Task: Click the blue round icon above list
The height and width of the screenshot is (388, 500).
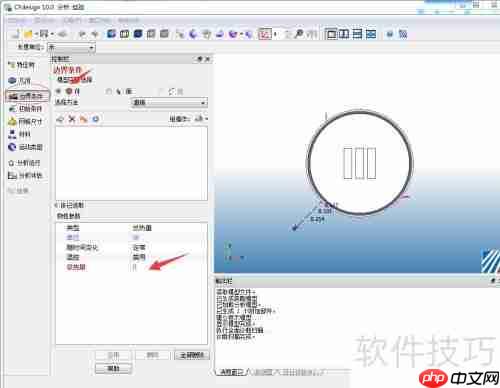Action: [x=96, y=119]
